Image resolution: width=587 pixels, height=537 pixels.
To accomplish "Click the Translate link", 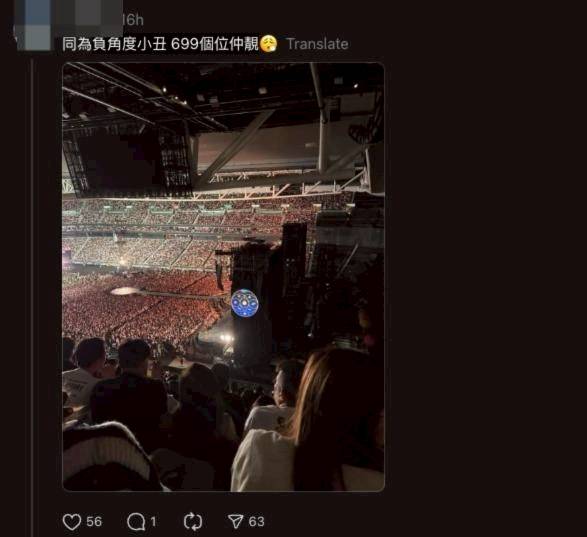I will pyautogui.click(x=317, y=44).
